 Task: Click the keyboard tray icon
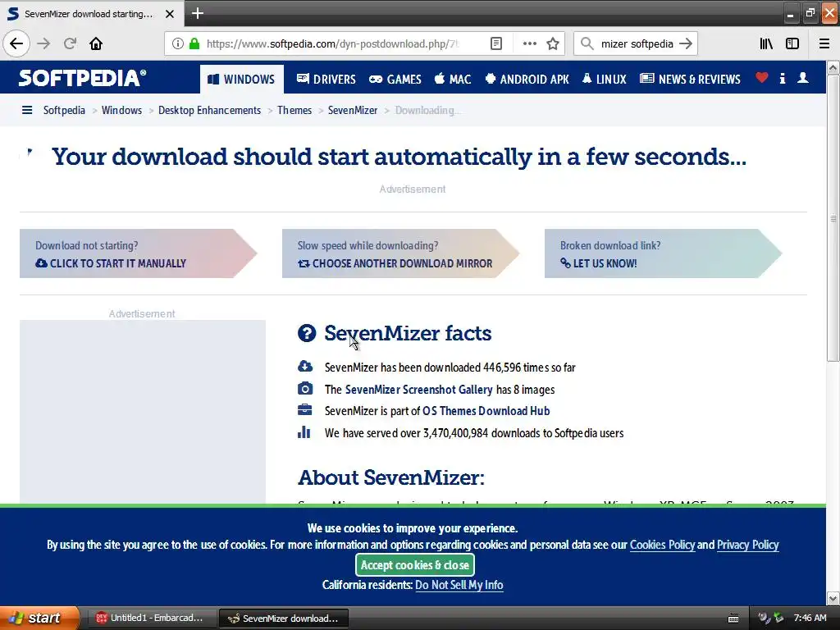[x=733, y=619]
